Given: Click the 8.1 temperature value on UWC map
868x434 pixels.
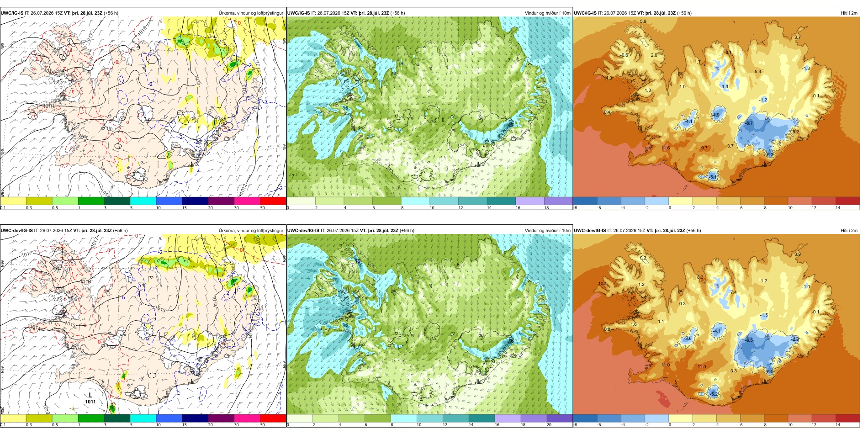Looking at the screenshot, I should coord(729,53).
